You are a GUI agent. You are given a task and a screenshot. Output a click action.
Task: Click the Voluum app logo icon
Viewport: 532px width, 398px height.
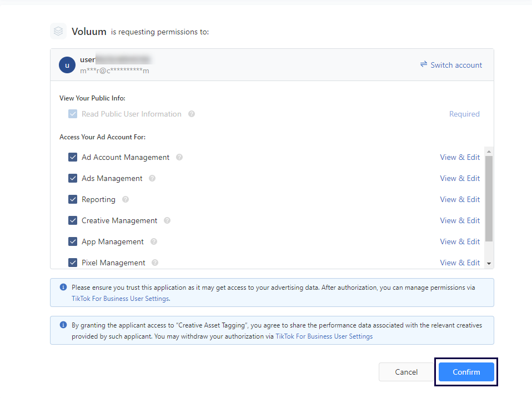click(58, 32)
